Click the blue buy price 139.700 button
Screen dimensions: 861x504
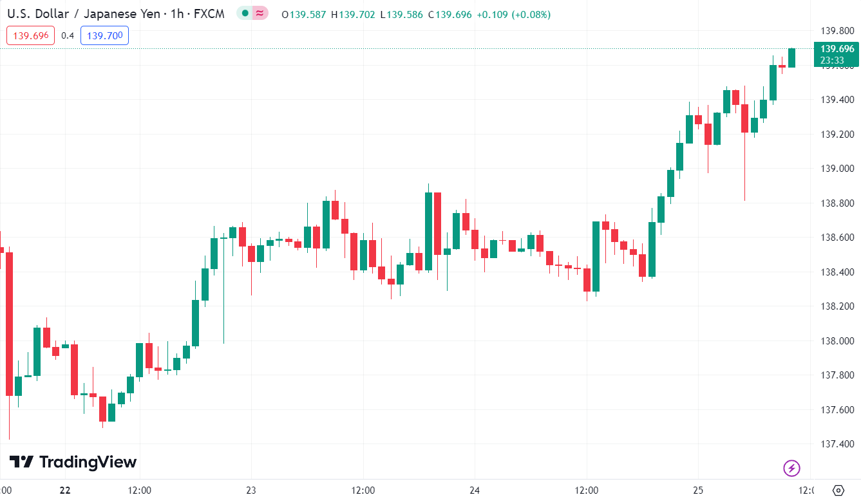point(104,35)
